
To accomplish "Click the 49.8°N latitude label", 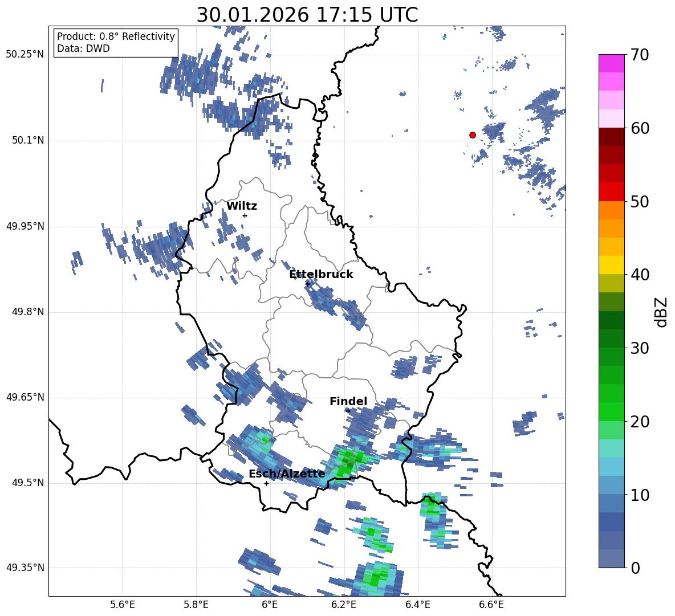I will [29, 312].
